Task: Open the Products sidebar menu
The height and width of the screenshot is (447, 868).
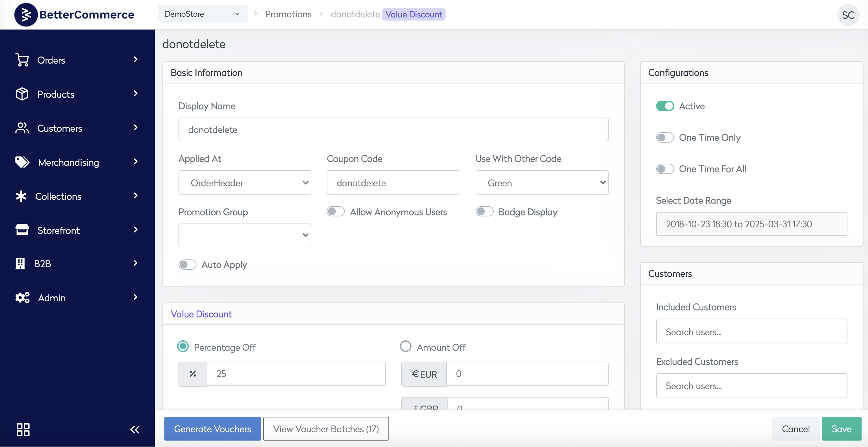Action: coord(77,94)
